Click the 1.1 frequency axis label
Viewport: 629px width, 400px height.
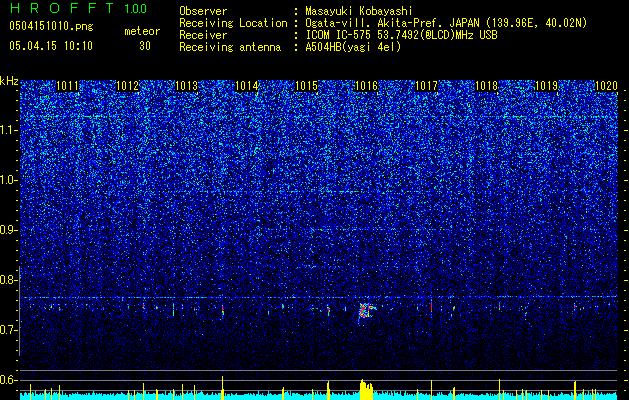9,130
